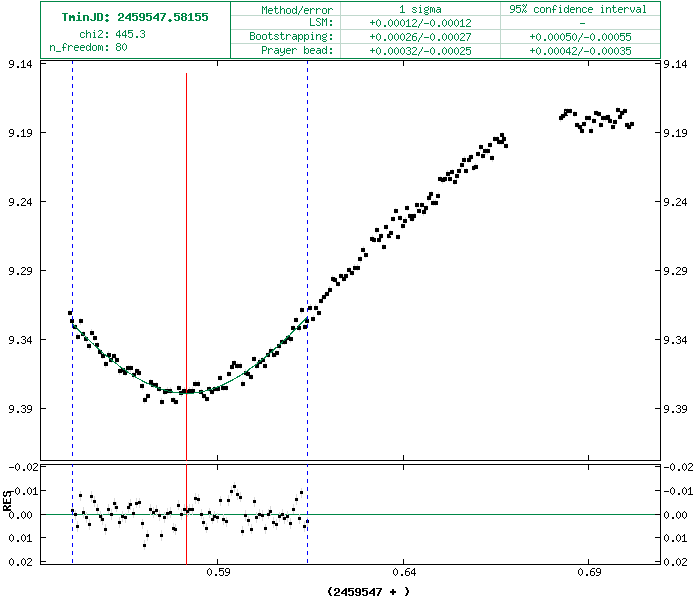Select Bootstrapping 95% value +0.00050/-0.00055
The width and height of the screenshot is (700, 600).
click(x=581, y=36)
